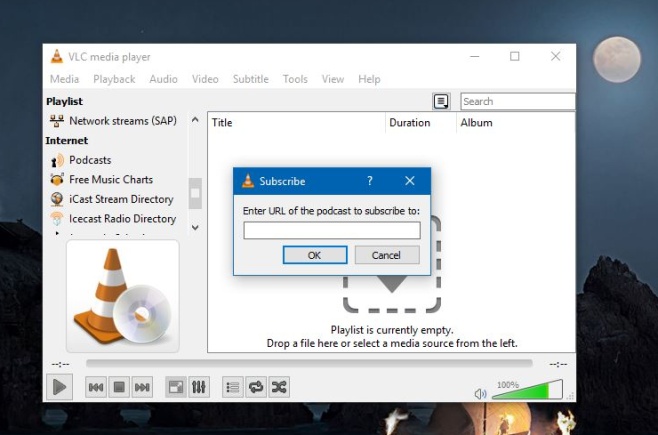658x435 pixels.
Task: Sort playlist by Title column
Action: (296, 122)
